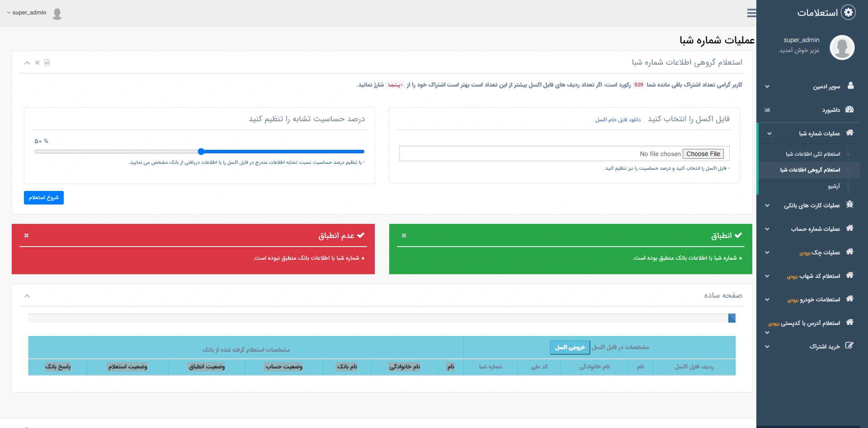This screenshot has height=428, width=868.
Task: Click the large profile avatar in sidebar
Action: click(x=842, y=47)
